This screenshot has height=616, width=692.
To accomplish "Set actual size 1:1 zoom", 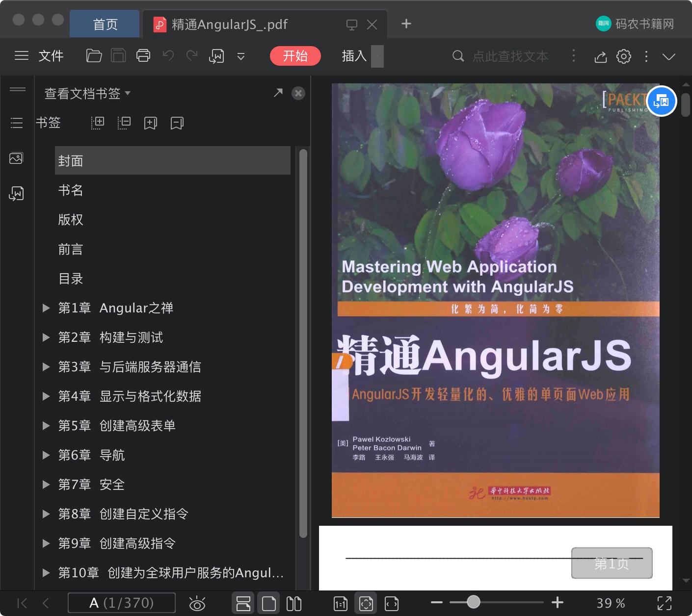I will coord(341,604).
